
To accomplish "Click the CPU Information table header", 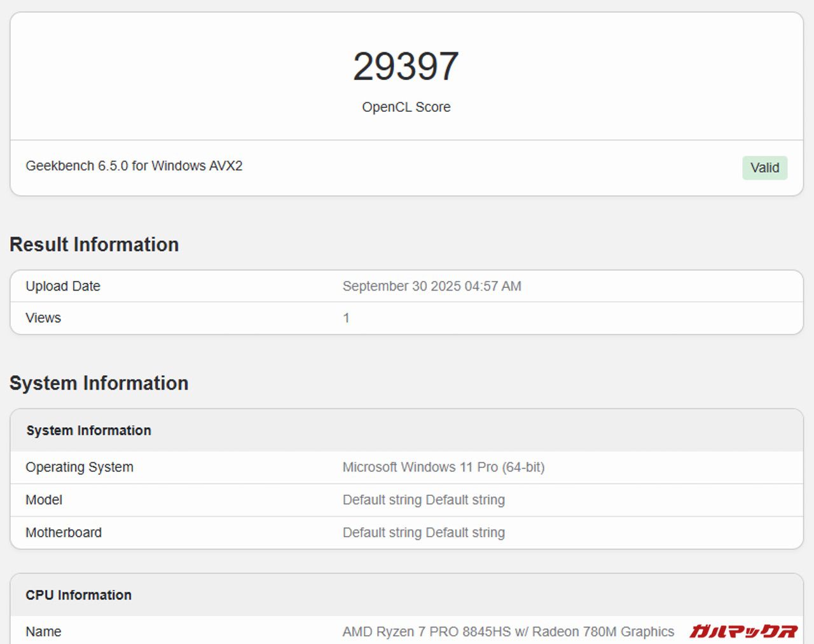I will [x=78, y=595].
